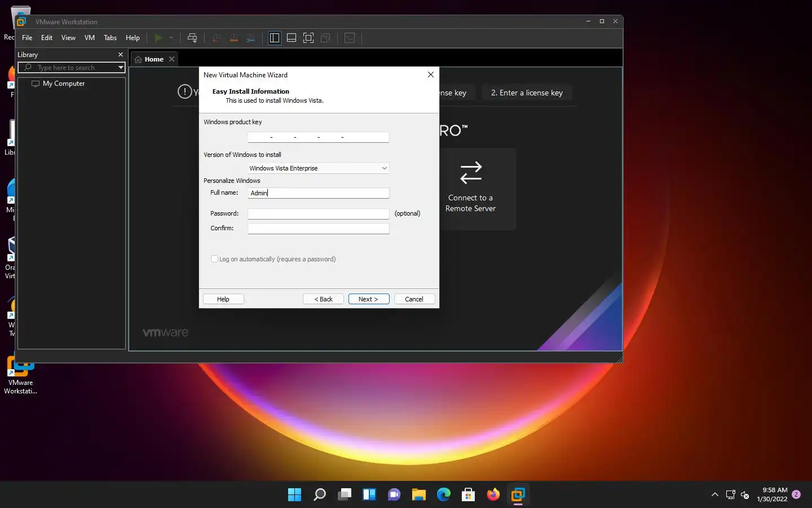Click the Password input field
The image size is (812, 508).
(319, 214)
